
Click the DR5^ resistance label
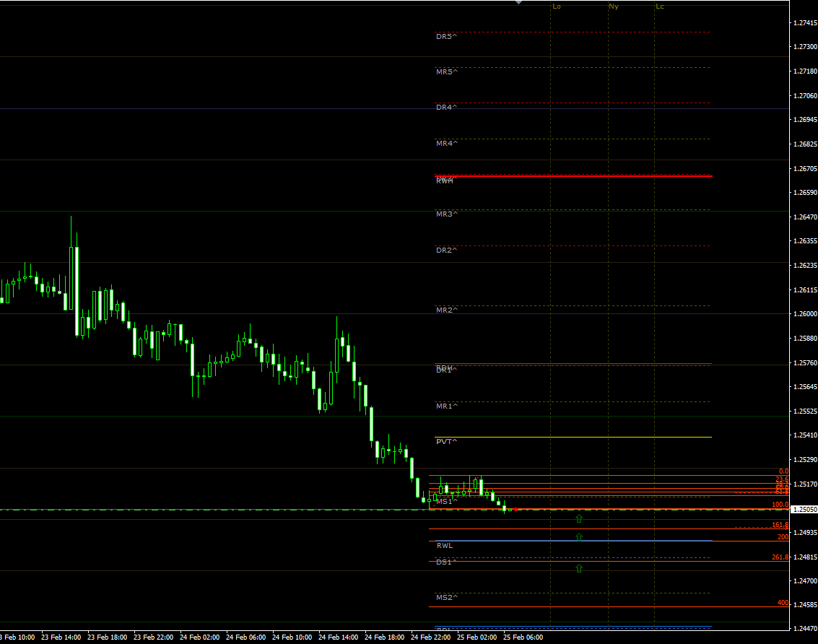coord(446,36)
